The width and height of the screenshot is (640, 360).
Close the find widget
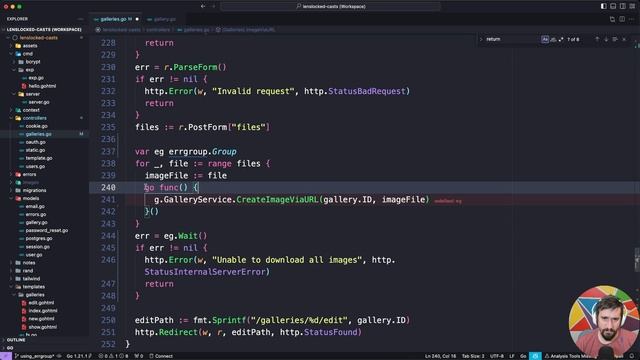click(624, 39)
